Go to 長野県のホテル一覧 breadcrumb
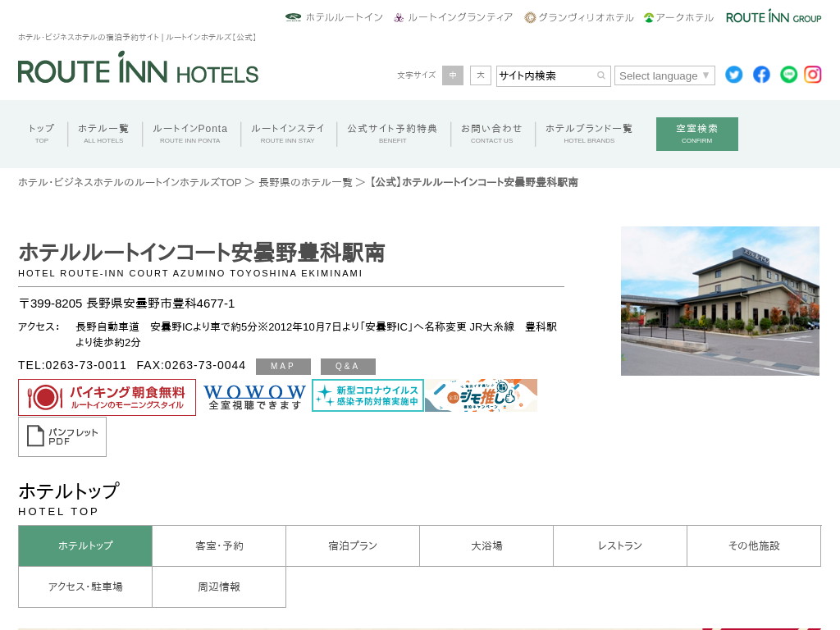The height and width of the screenshot is (630, 840). 305,182
